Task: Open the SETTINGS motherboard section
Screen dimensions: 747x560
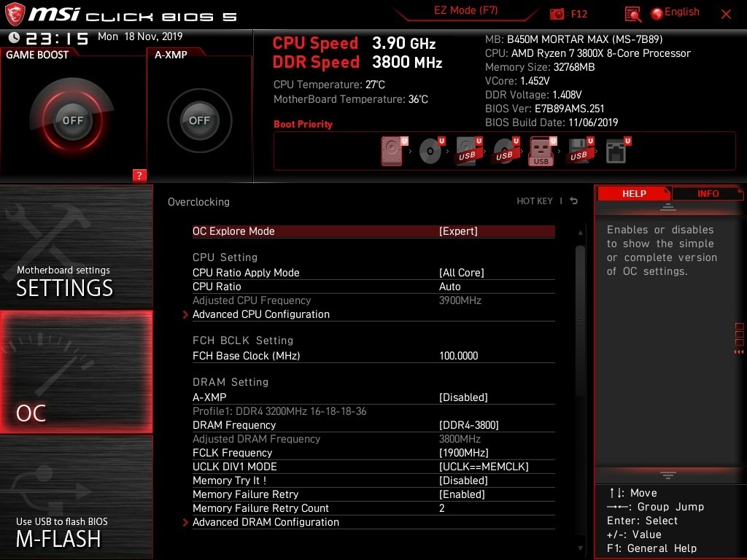Action: [76, 246]
